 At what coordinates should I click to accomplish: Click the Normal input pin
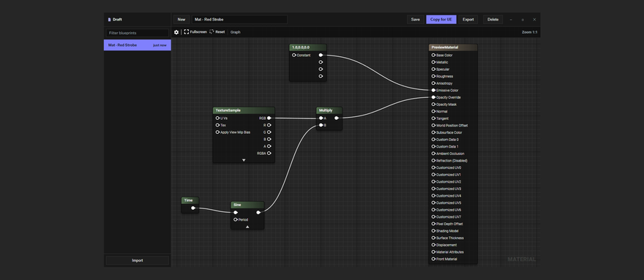click(433, 111)
